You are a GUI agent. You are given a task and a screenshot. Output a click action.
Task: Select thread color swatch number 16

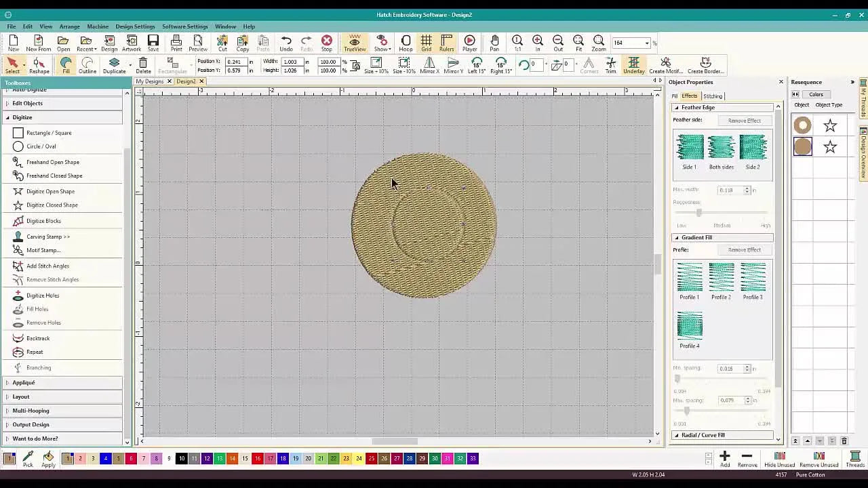pyautogui.click(x=258, y=458)
